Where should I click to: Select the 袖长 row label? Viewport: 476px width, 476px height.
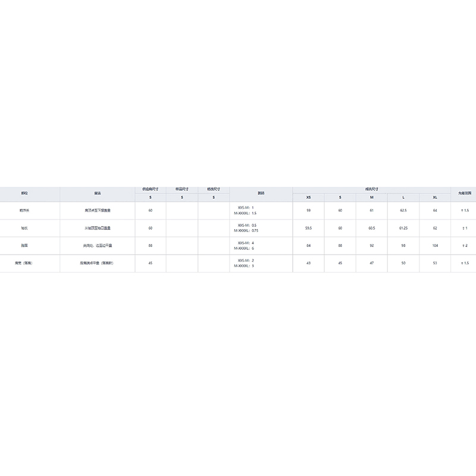[x=24, y=228]
